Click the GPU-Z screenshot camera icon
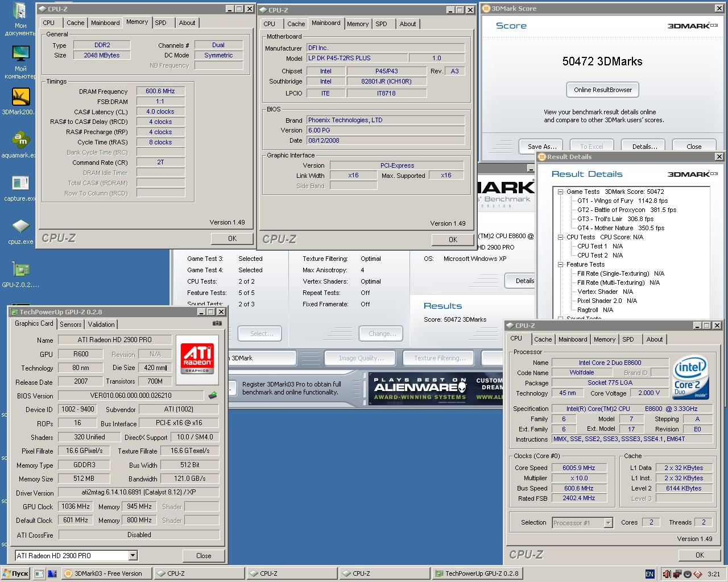 tap(217, 323)
